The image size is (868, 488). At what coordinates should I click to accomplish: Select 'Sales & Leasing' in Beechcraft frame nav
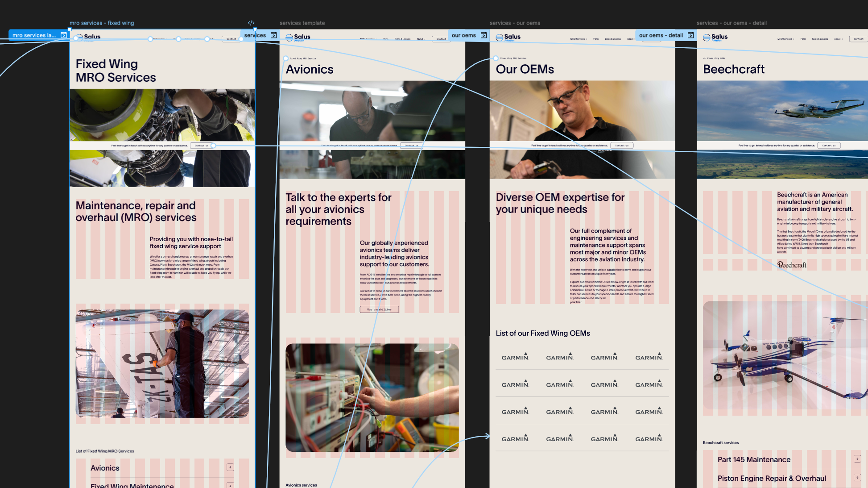pyautogui.click(x=820, y=39)
